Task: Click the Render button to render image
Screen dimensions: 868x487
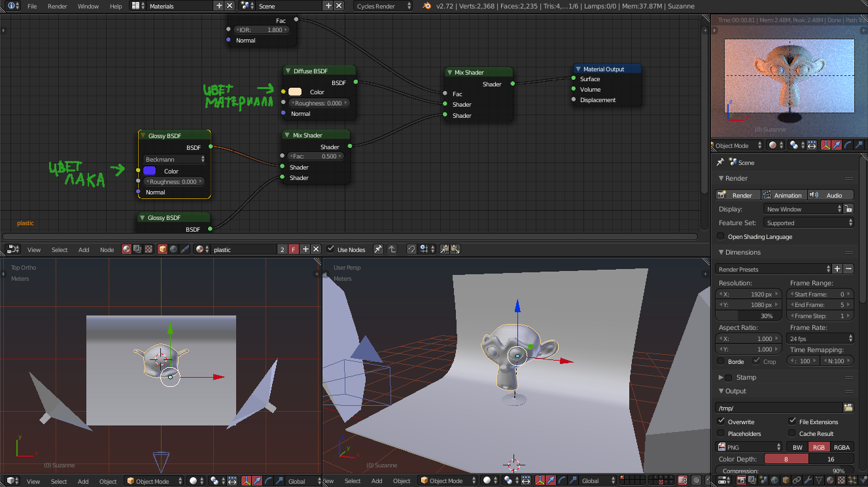Action: 738,195
